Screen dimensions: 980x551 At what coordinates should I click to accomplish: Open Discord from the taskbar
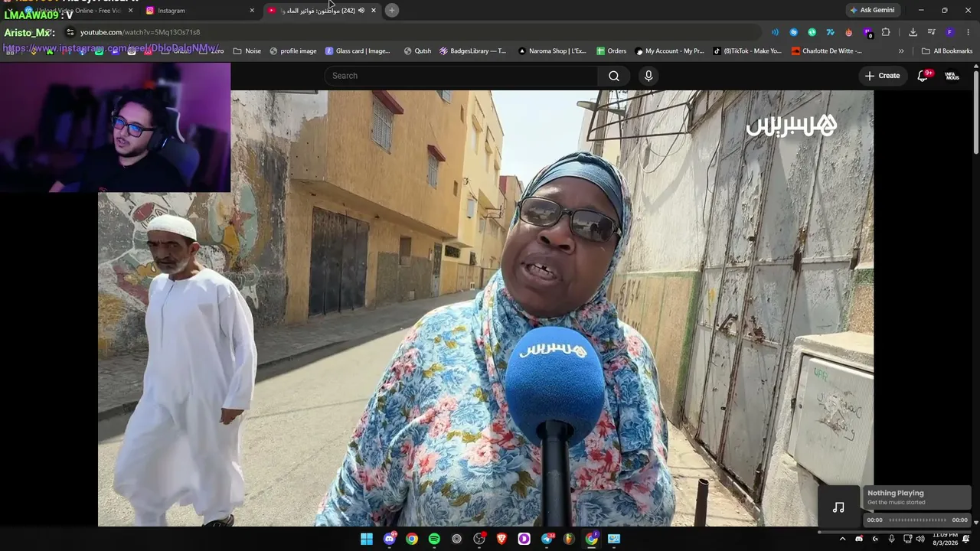[x=390, y=539]
